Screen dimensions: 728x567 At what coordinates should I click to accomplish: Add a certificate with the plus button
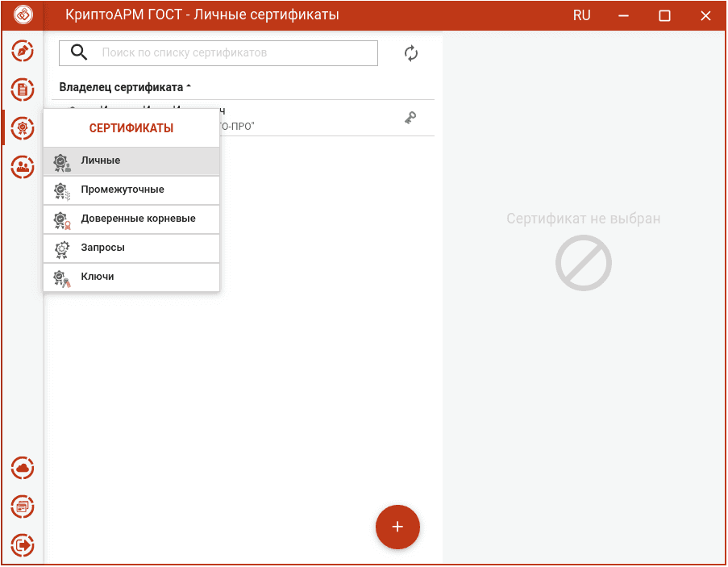tap(397, 527)
